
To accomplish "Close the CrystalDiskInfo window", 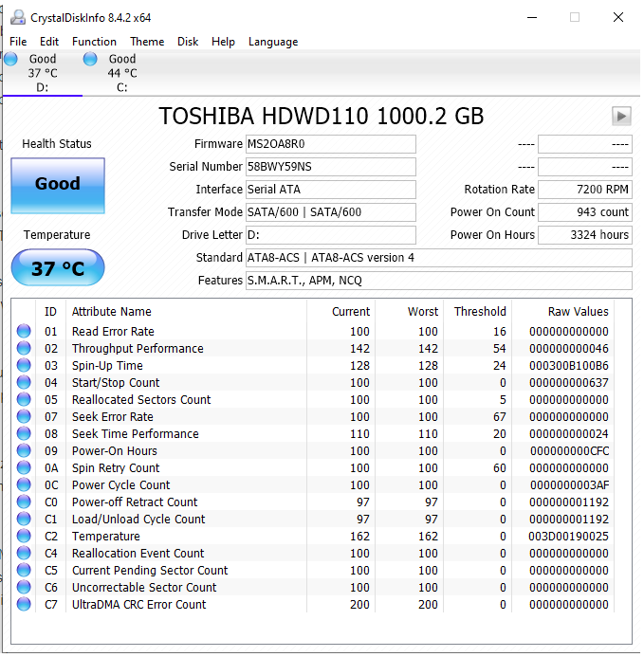I will 618,18.
